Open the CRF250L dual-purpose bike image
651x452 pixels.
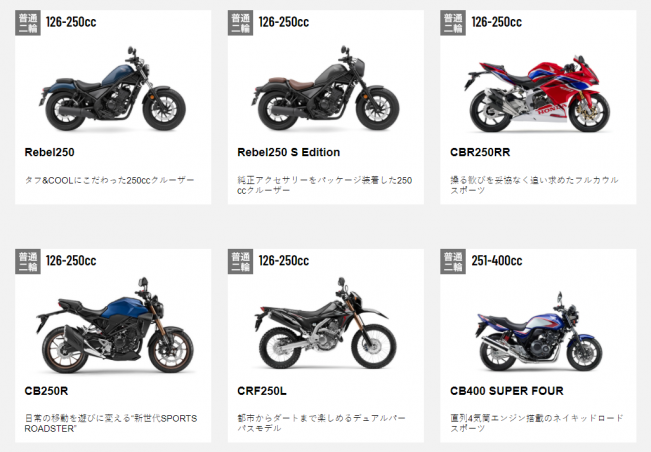(325, 323)
